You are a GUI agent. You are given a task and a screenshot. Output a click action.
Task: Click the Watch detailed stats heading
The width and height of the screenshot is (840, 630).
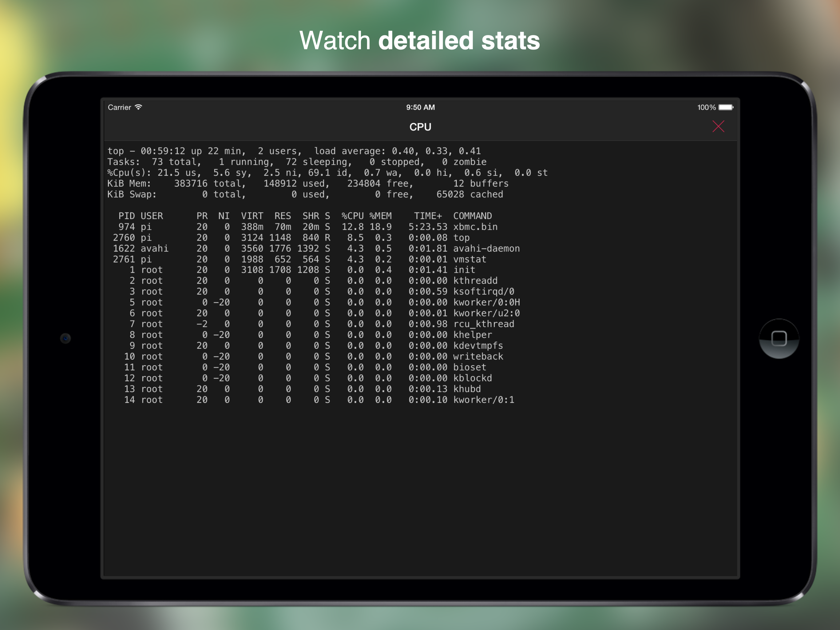420,40
